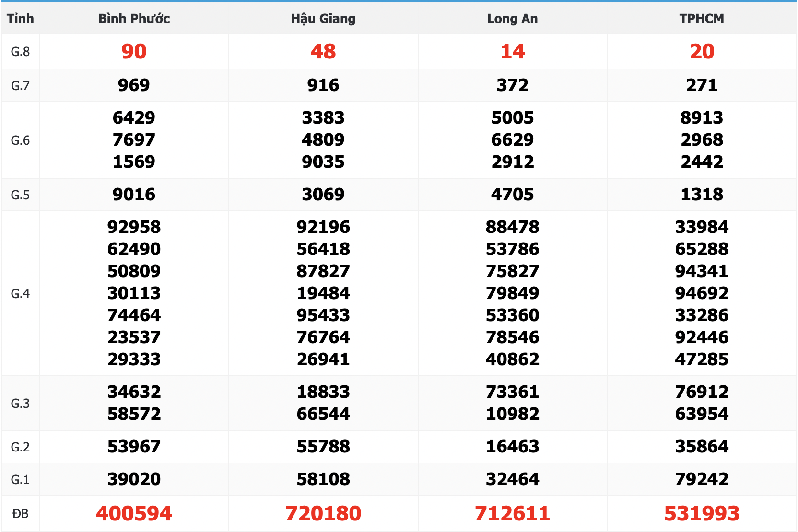Viewport: 798px width, 532px height.
Task: Click the red G.8 number 90
Action: tap(134, 51)
